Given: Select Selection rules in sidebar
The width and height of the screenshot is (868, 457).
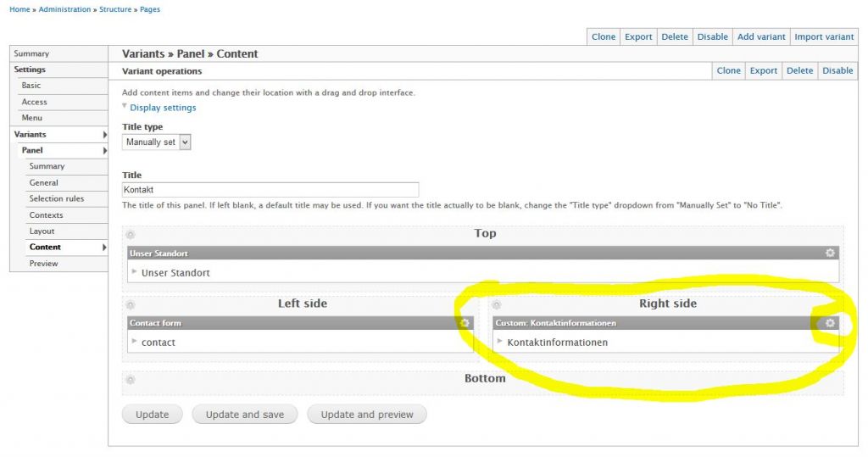Looking at the screenshot, I should tap(57, 198).
